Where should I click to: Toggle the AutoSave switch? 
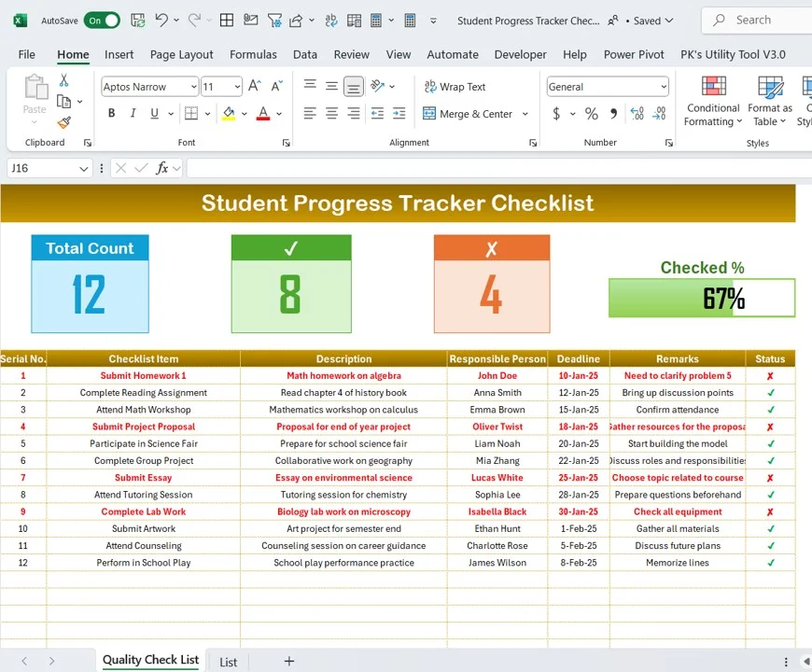tap(102, 21)
